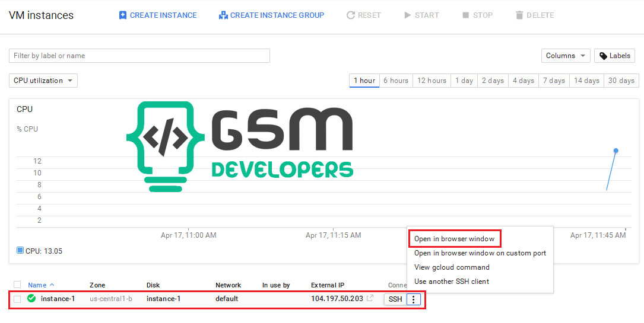This screenshot has width=644, height=323.
Task: Click the Start play triangle icon
Action: tap(407, 15)
